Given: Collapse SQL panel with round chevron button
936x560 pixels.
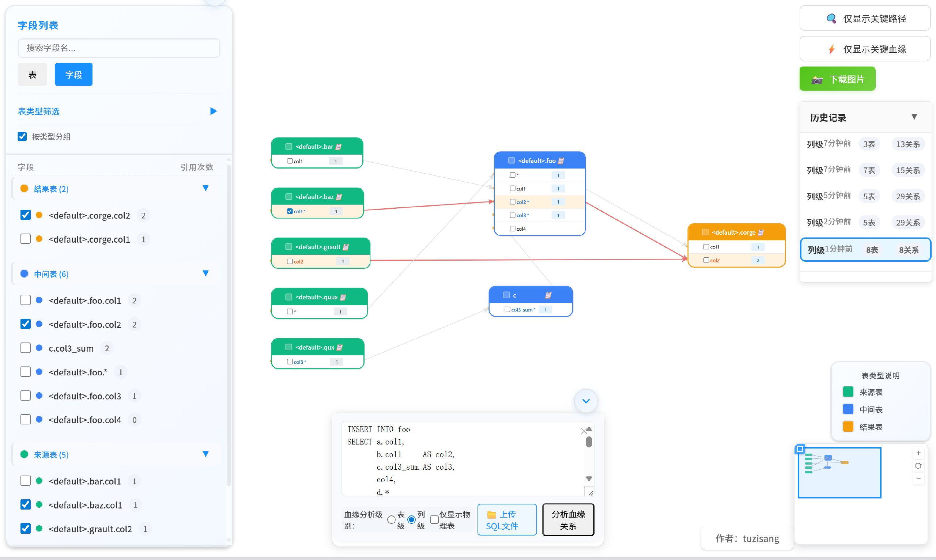Looking at the screenshot, I should (586, 401).
